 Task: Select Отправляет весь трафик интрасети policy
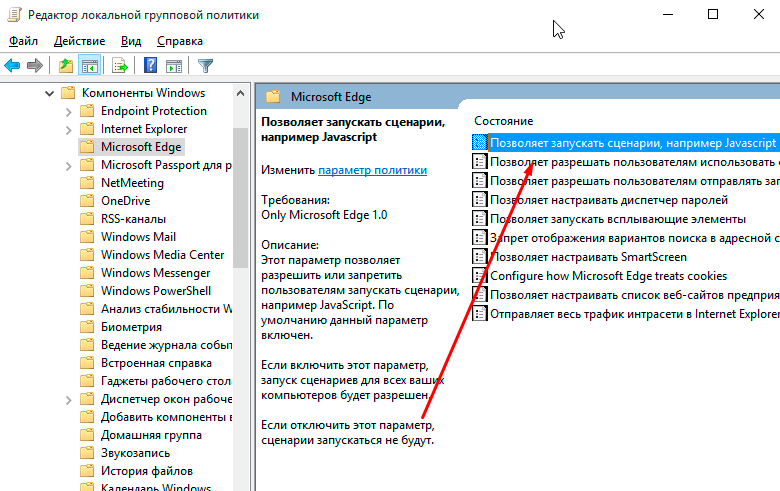tap(634, 313)
